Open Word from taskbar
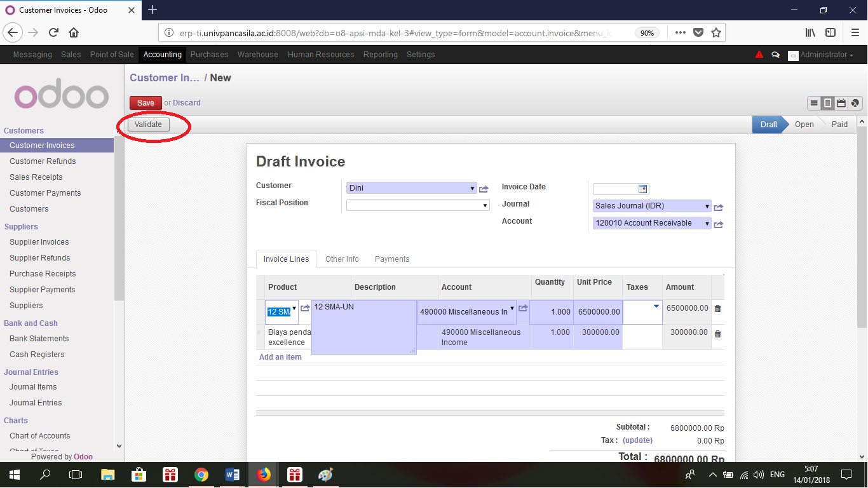Viewport: 868px width, 488px height. (x=232, y=475)
